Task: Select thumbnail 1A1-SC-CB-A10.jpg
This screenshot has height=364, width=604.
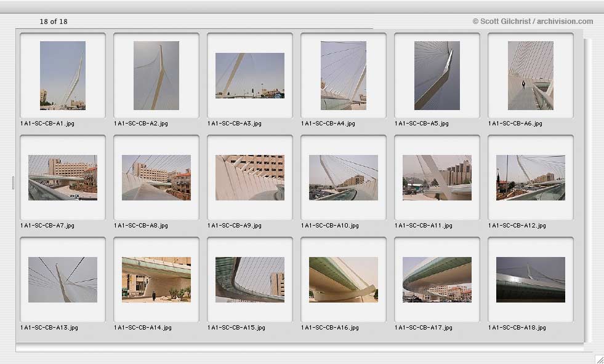Action: click(x=344, y=177)
